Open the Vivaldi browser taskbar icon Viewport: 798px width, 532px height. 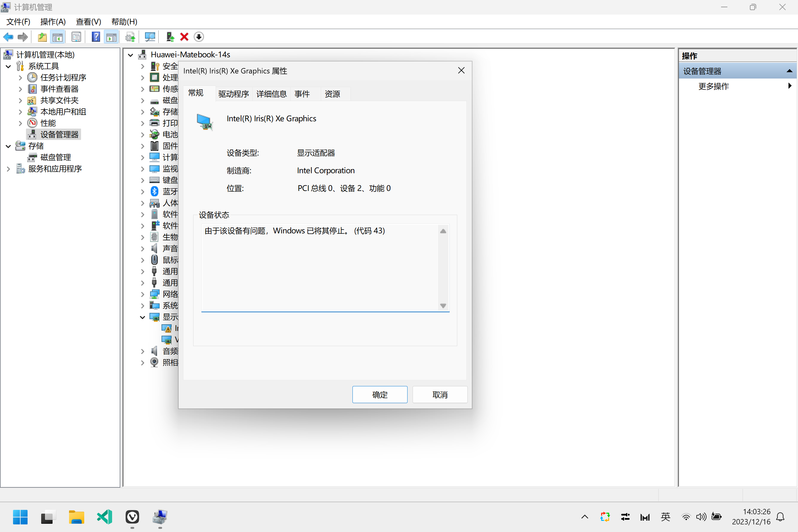(132, 517)
